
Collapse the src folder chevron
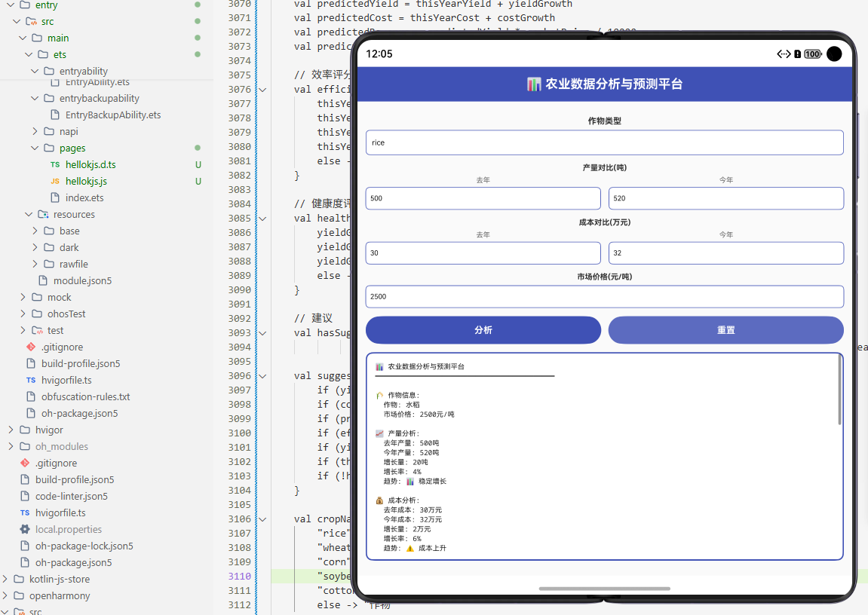point(17,22)
